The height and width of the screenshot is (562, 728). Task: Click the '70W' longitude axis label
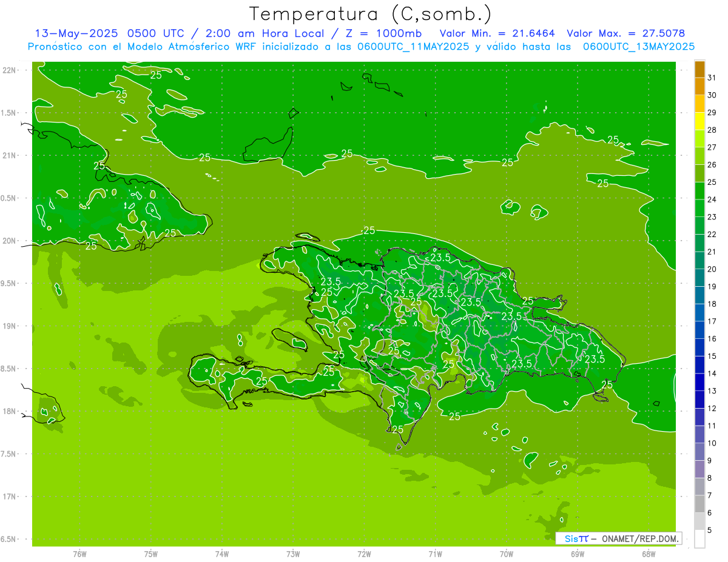coord(507,554)
